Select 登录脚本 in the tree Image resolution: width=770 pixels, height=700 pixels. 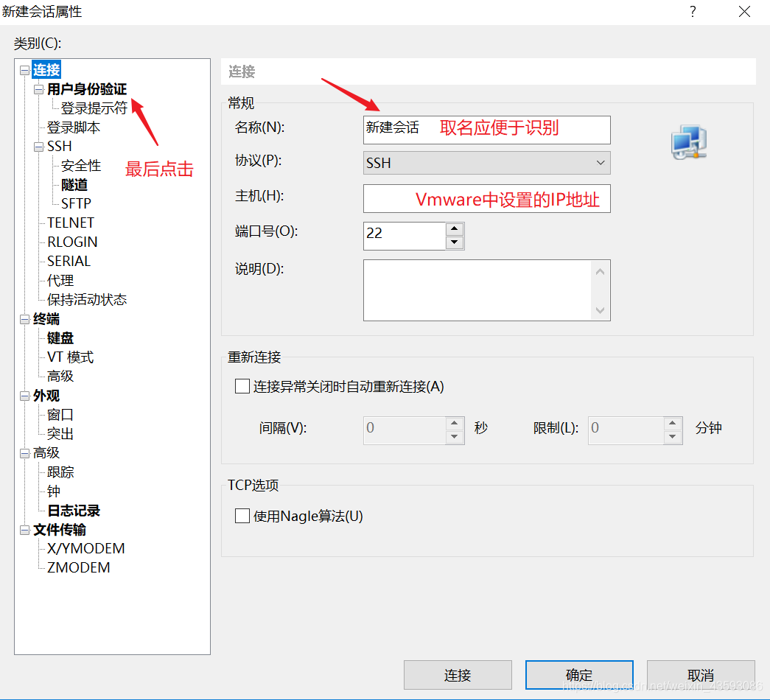pos(74,127)
